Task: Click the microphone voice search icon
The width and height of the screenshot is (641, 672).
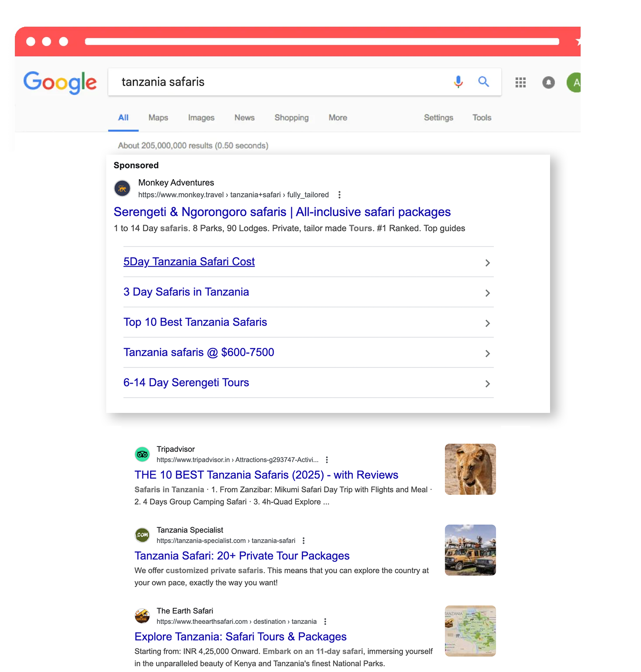Action: (458, 82)
